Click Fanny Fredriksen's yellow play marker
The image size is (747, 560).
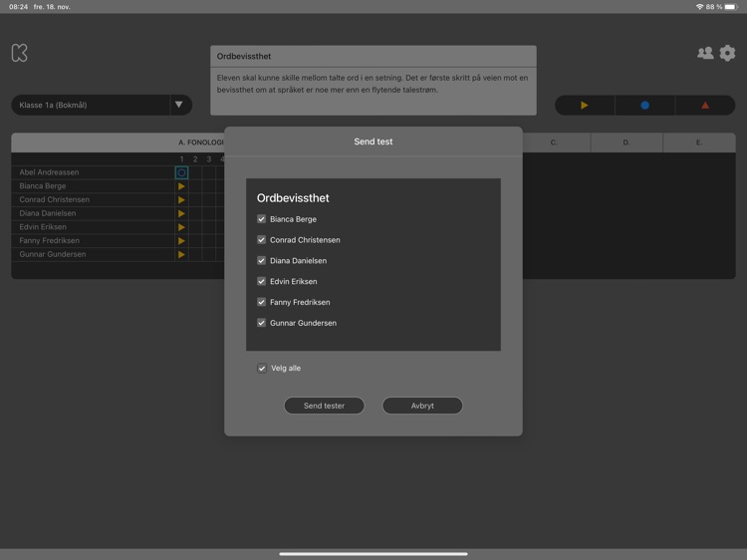click(181, 241)
